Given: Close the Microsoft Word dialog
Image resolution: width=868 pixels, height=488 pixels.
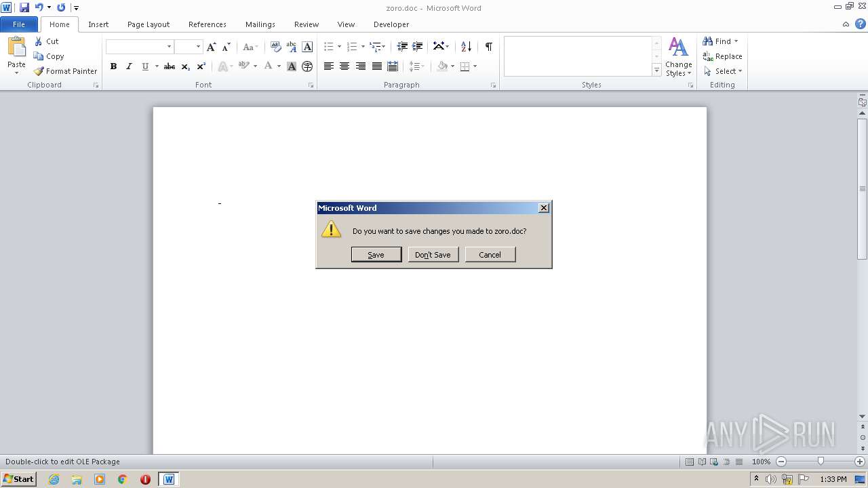Looking at the screenshot, I should (x=544, y=208).
